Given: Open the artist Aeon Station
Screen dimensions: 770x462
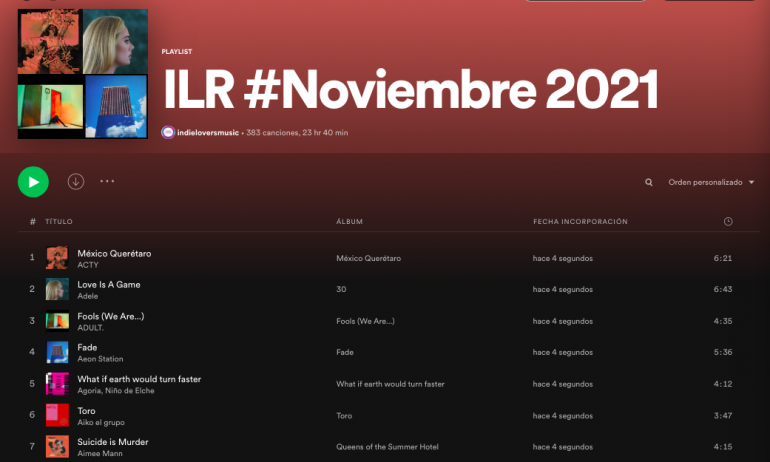Looking at the screenshot, I should [100, 359].
